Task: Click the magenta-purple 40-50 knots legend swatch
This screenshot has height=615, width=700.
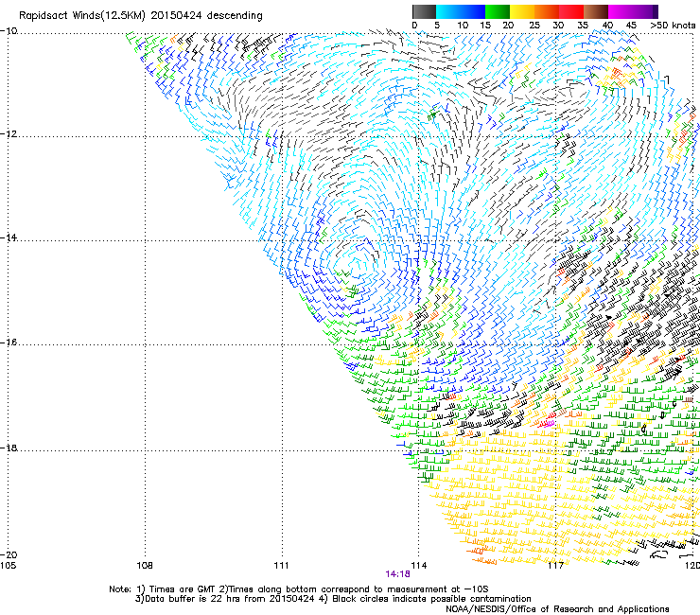Action: (633, 11)
